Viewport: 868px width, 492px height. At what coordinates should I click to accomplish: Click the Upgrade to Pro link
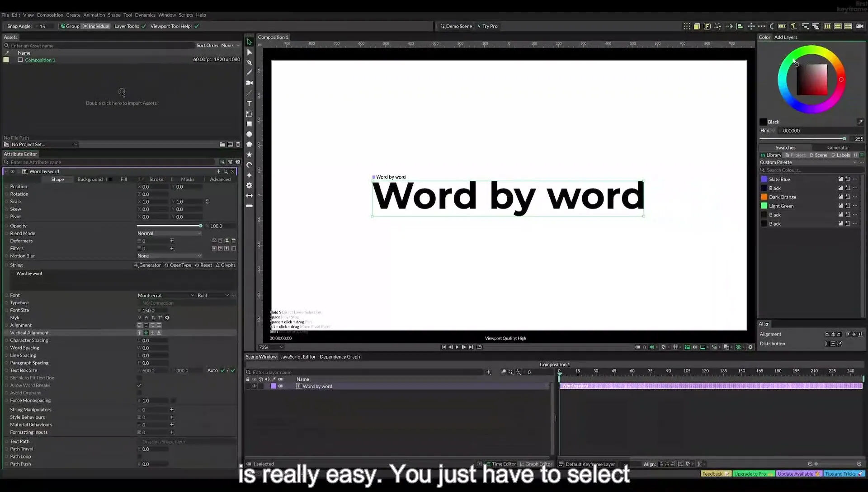tap(754, 473)
